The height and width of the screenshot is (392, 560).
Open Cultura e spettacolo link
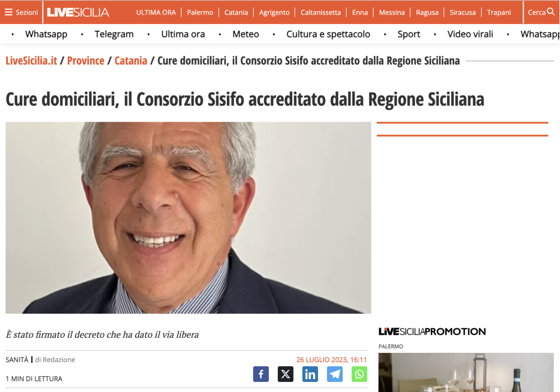(328, 34)
